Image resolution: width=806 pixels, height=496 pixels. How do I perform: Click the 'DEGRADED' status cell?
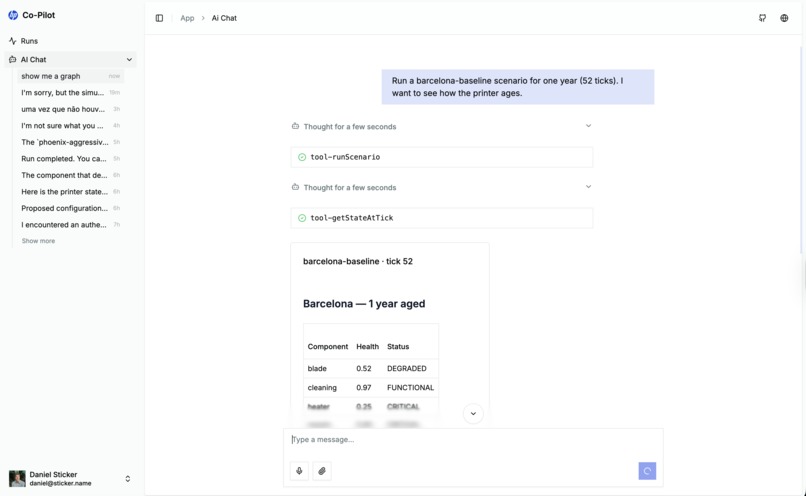click(x=407, y=369)
